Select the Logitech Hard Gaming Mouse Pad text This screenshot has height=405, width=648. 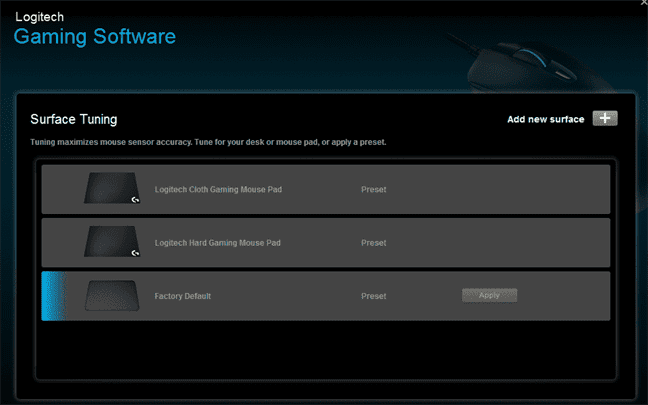[217, 243]
